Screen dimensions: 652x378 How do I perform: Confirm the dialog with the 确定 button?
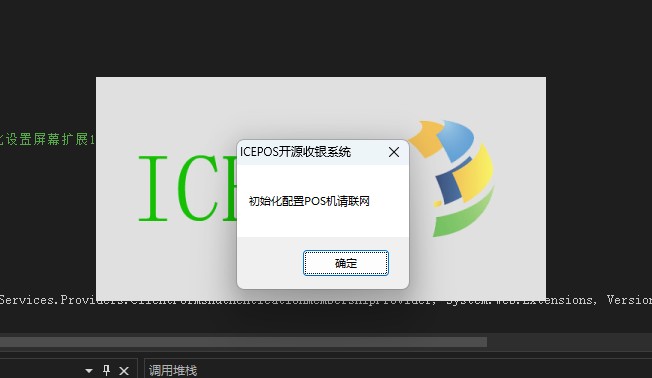coord(346,263)
